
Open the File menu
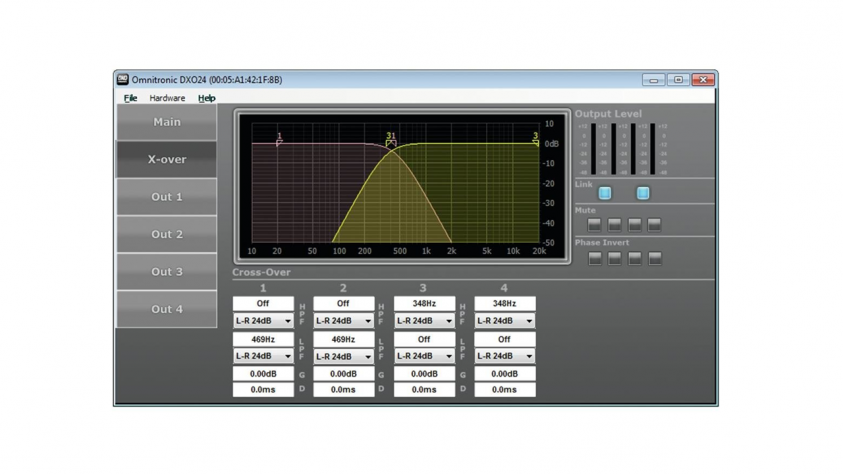(x=131, y=98)
